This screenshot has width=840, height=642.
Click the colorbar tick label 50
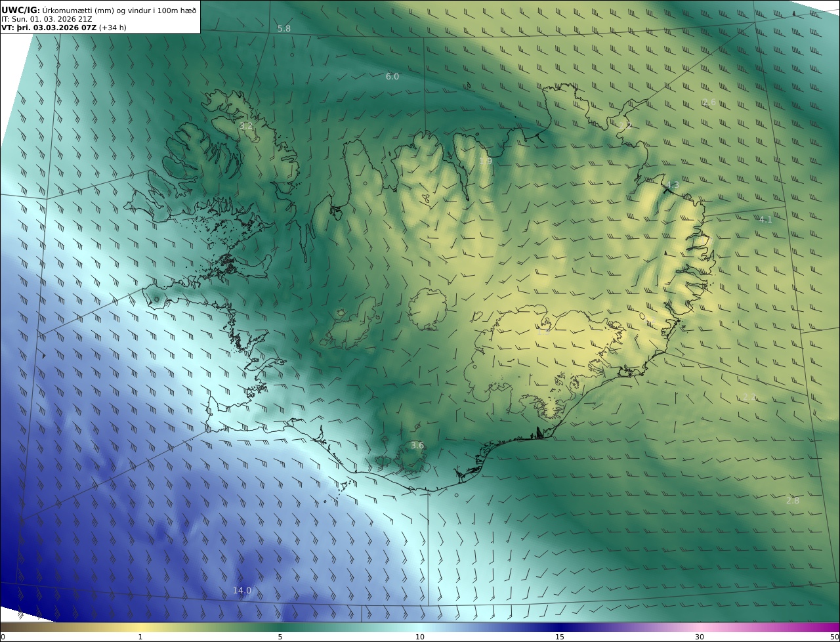point(834,637)
